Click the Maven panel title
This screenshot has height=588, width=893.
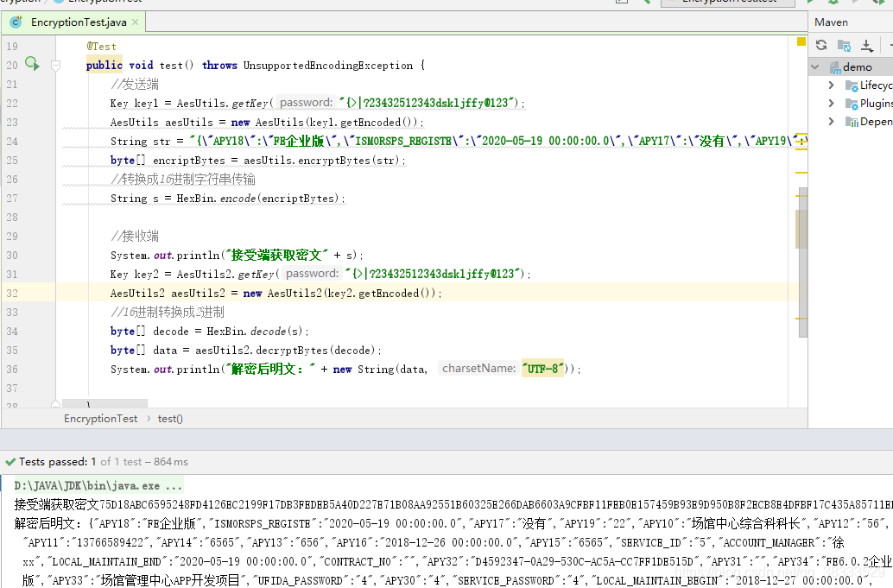(x=831, y=22)
